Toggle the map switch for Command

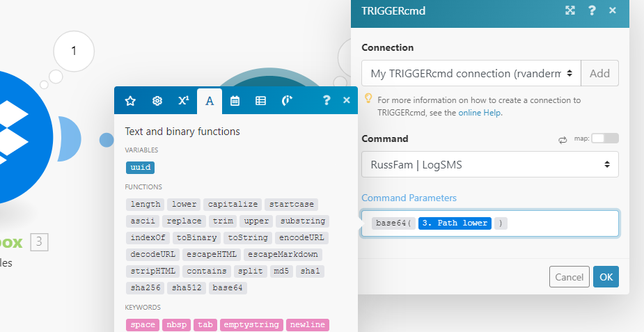[604, 139]
